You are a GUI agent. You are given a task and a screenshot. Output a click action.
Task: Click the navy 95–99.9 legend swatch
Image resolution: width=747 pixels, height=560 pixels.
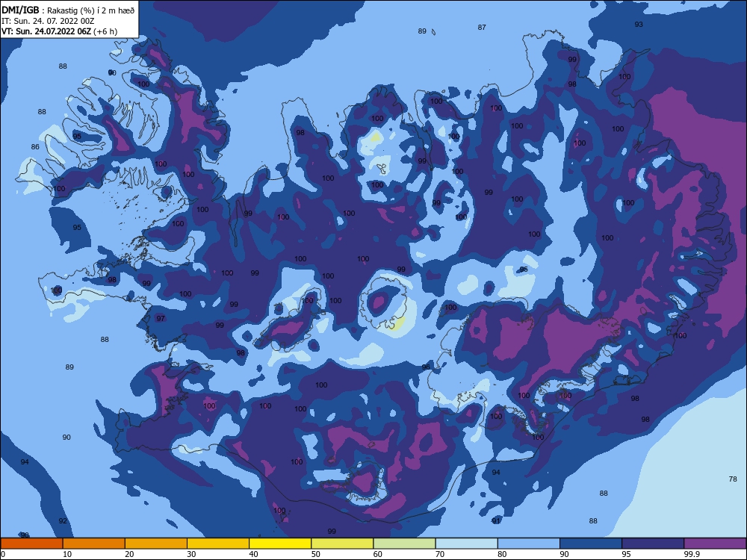(653, 544)
